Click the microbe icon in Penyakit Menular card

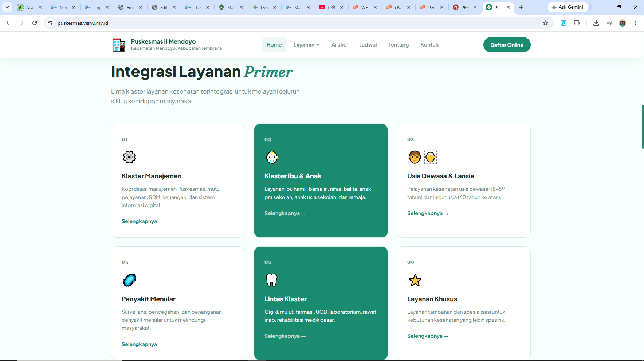[x=129, y=280]
